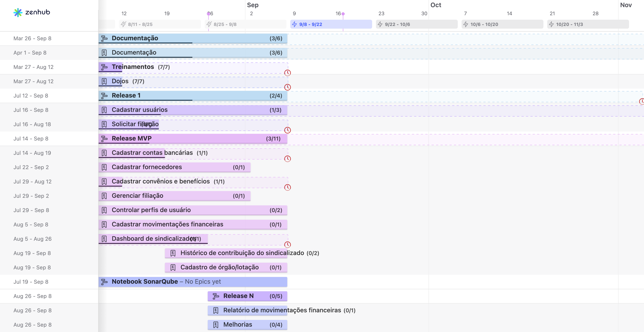Click the Oct month label in header
Image resolution: width=644 pixels, height=332 pixels.
pyautogui.click(x=436, y=5)
